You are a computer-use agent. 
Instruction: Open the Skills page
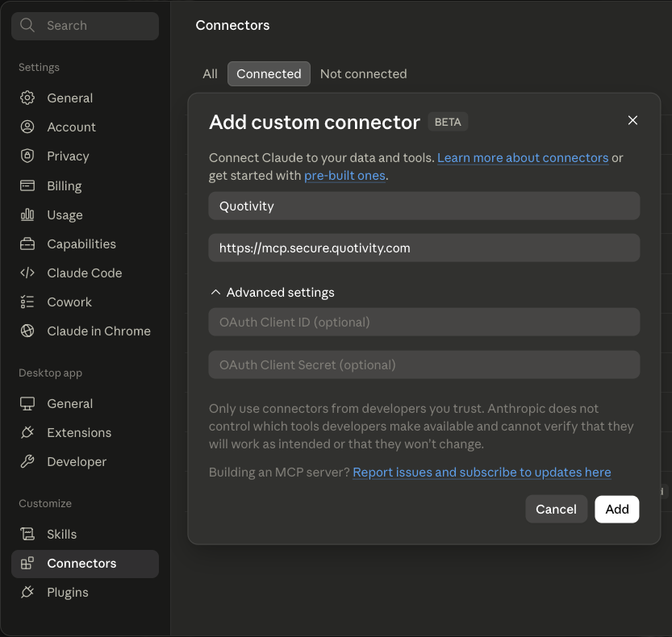85,534
